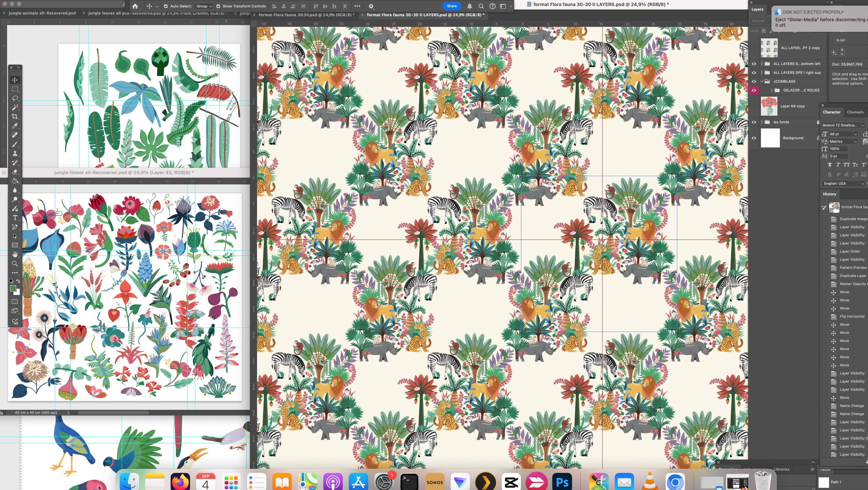Collapse the cCOMBLAGE group

click(x=762, y=81)
